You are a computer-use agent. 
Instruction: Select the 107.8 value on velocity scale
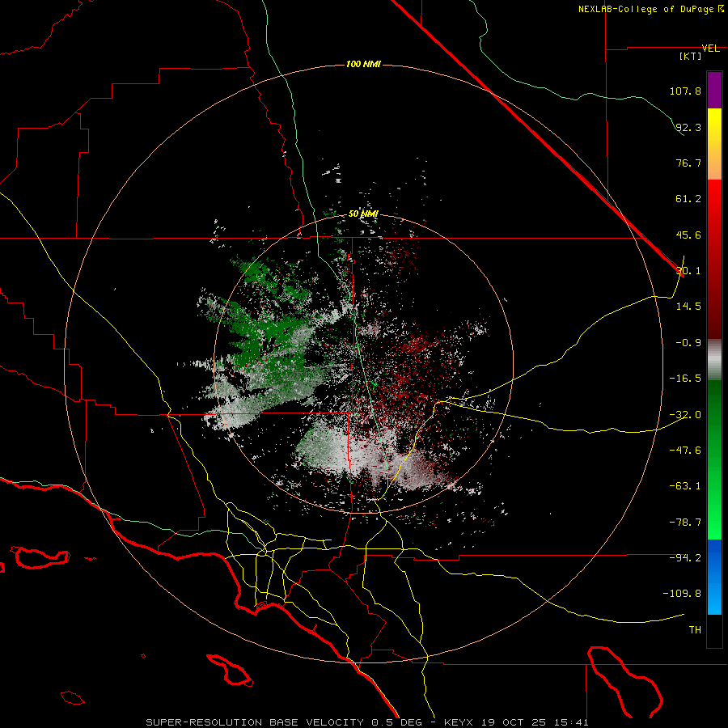(685, 91)
